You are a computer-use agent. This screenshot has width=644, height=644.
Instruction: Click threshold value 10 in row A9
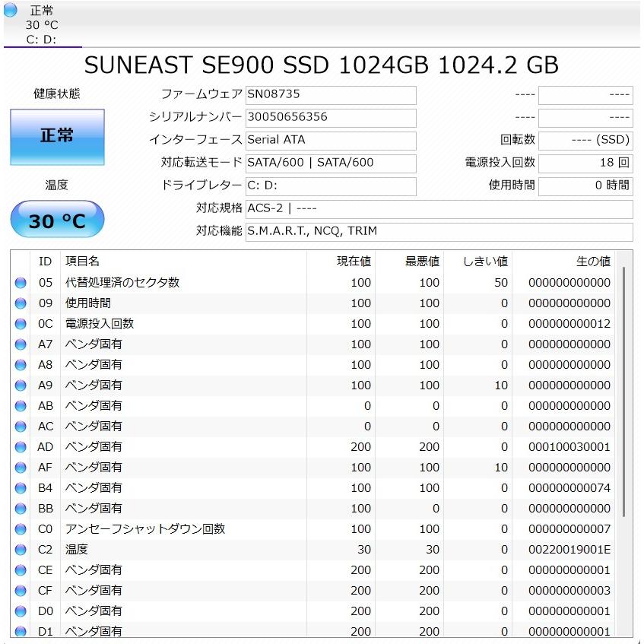501,385
